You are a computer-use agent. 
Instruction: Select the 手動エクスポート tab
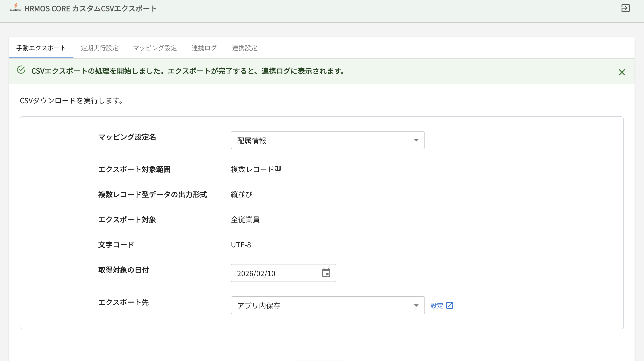[41, 48]
